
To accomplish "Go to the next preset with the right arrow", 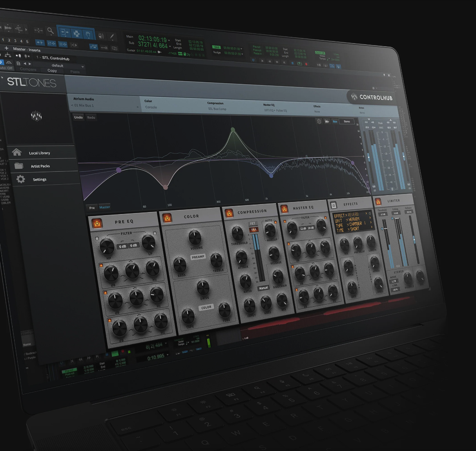I will 30,64.
